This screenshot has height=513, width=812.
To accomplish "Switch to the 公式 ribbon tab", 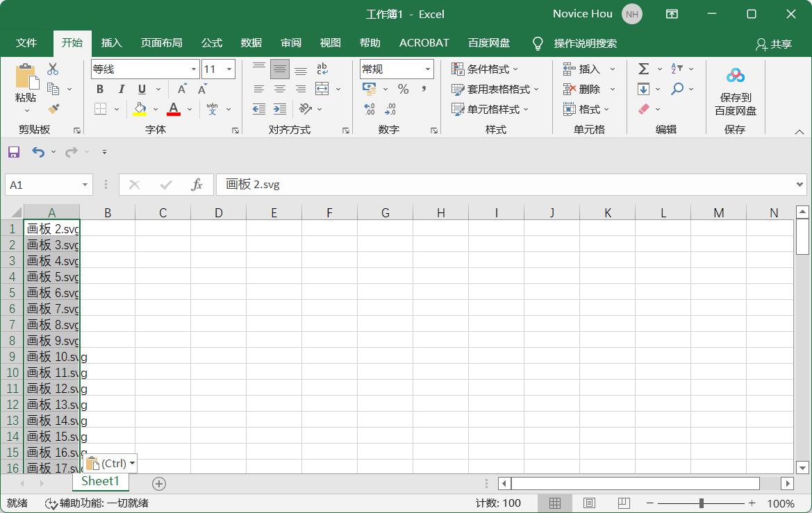I will coord(212,43).
